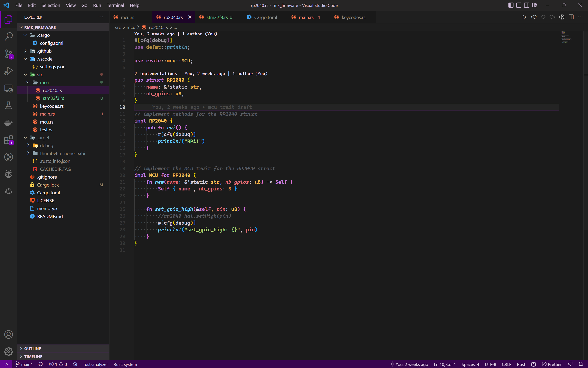This screenshot has height=368, width=588.
Task: Click the Run play button in editor toolbar
Action: [524, 17]
